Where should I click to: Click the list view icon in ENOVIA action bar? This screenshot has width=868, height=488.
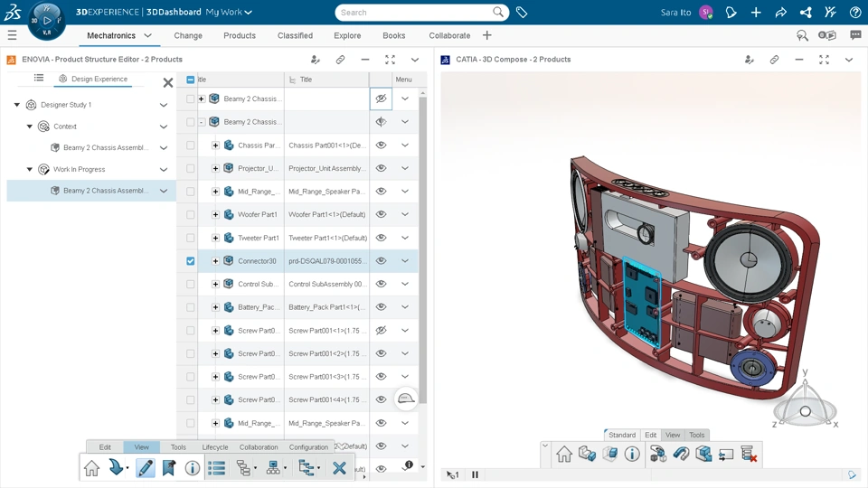point(216,468)
